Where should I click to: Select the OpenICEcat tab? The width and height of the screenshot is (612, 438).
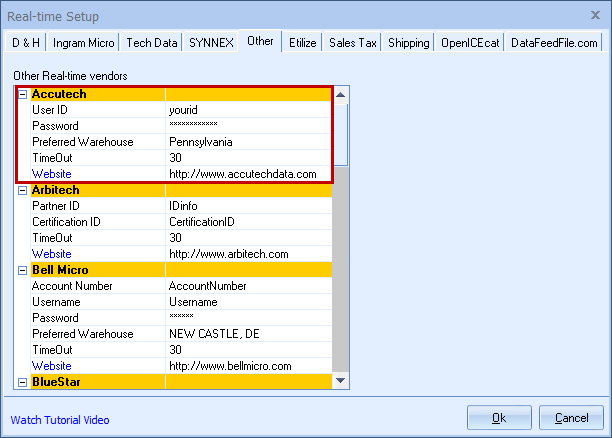click(470, 42)
